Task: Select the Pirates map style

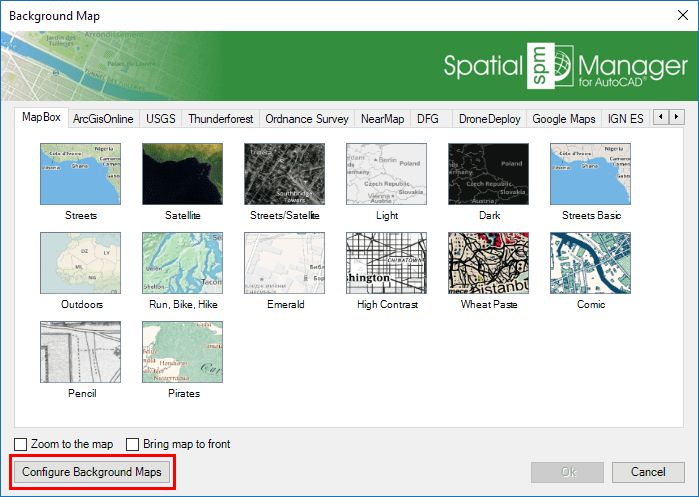Action: coord(182,352)
